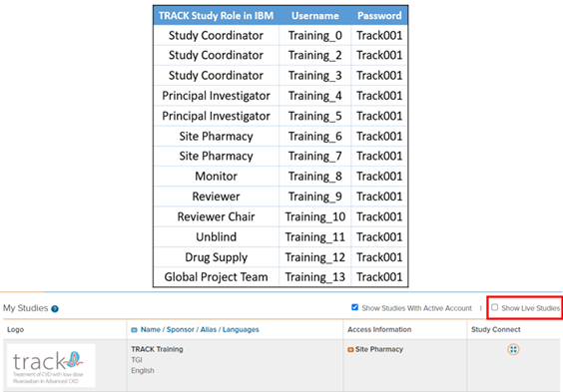The image size is (563, 392).
Task: Sort studies by Name / Sponsor / Alias / Languages
Action: pyautogui.click(x=200, y=329)
